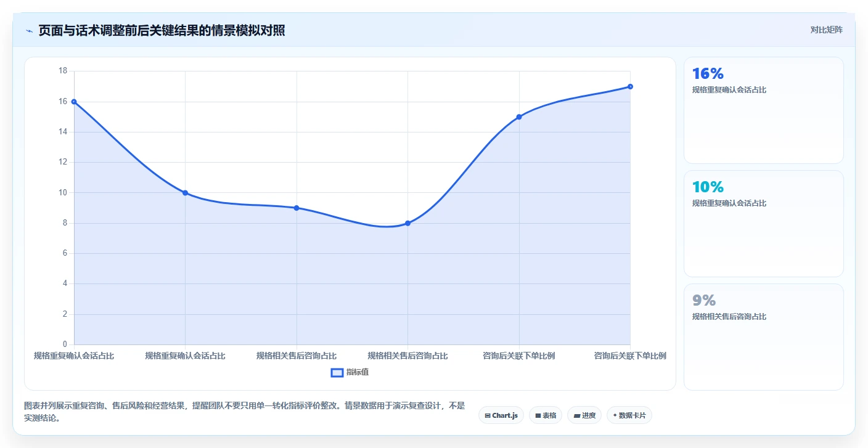This screenshot has width=868, height=448.
Task: Click 规格相关售后咨询占比 label in the 9% card
Action: click(729, 317)
